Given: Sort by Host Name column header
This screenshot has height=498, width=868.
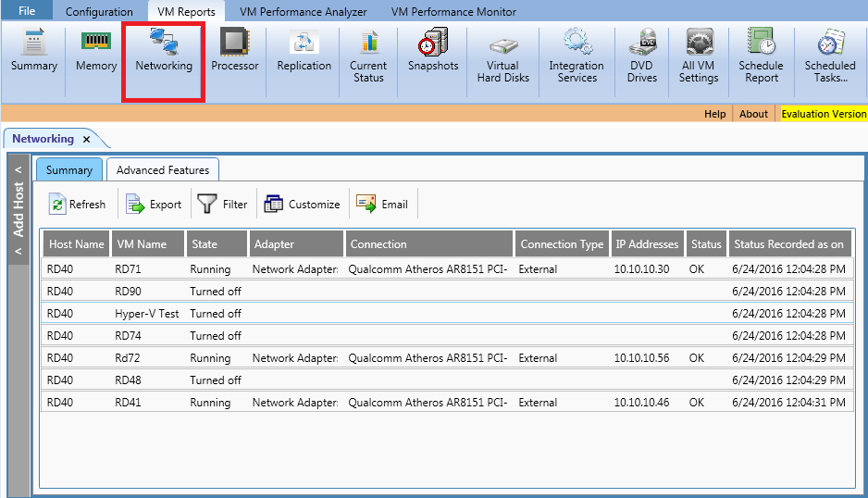Looking at the screenshot, I should (x=77, y=243).
